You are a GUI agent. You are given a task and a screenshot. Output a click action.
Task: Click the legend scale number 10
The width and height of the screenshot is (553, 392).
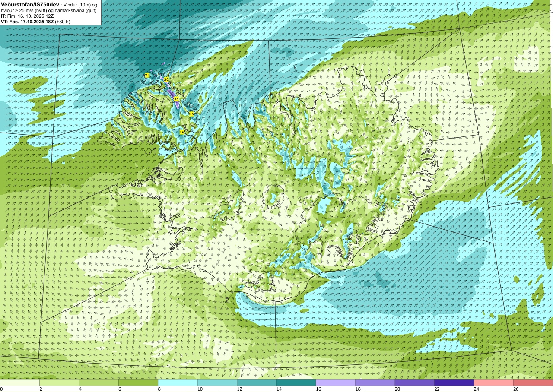[200, 389]
